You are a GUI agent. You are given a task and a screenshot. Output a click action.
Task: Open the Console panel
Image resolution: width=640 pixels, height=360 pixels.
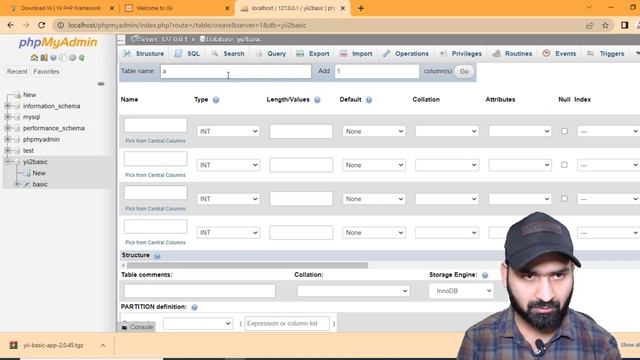tap(137, 327)
